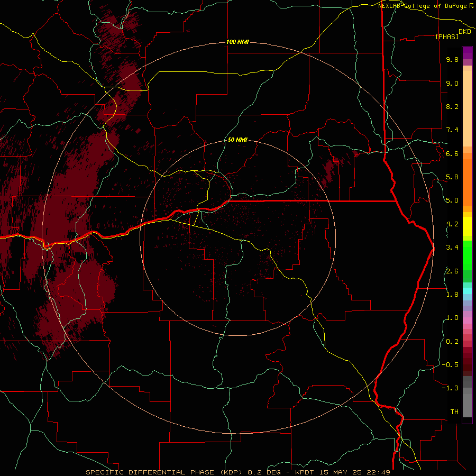
Task: Click the SPECIFIC DIFFERENTIAL PHASE (KDP) title text
Action: [x=164, y=472]
